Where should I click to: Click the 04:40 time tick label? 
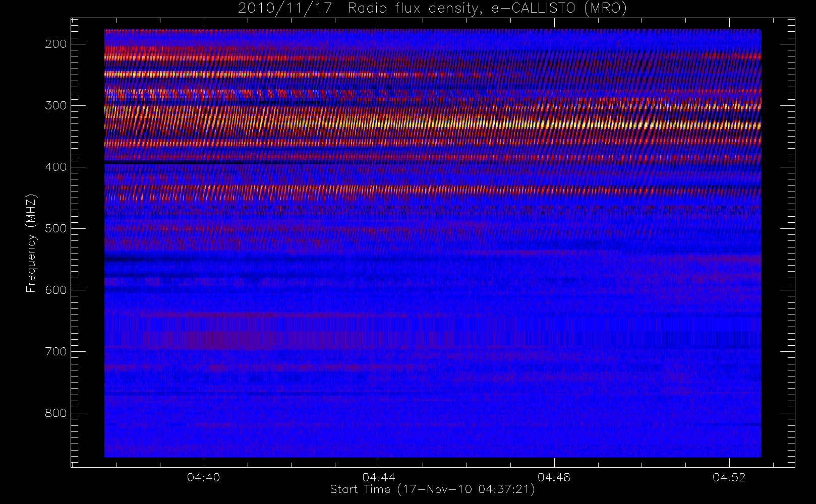pos(204,477)
